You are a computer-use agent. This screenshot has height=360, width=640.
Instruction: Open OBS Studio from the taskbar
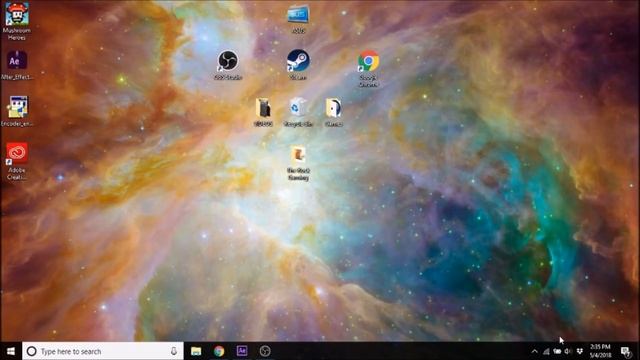pos(265,351)
